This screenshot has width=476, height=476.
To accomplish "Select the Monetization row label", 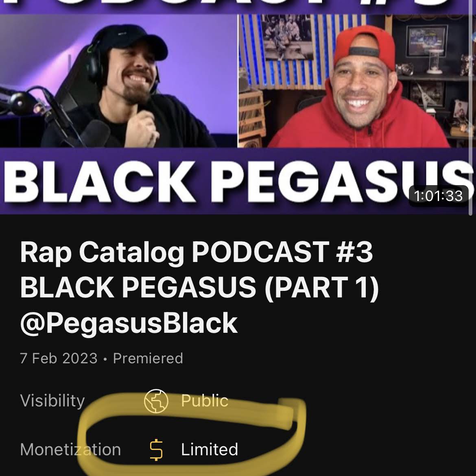I will pyautogui.click(x=70, y=450).
